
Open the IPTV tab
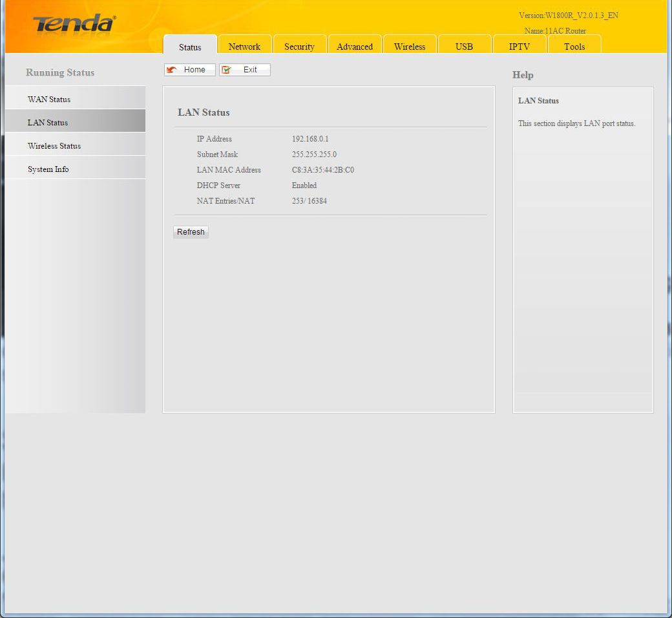tap(519, 47)
